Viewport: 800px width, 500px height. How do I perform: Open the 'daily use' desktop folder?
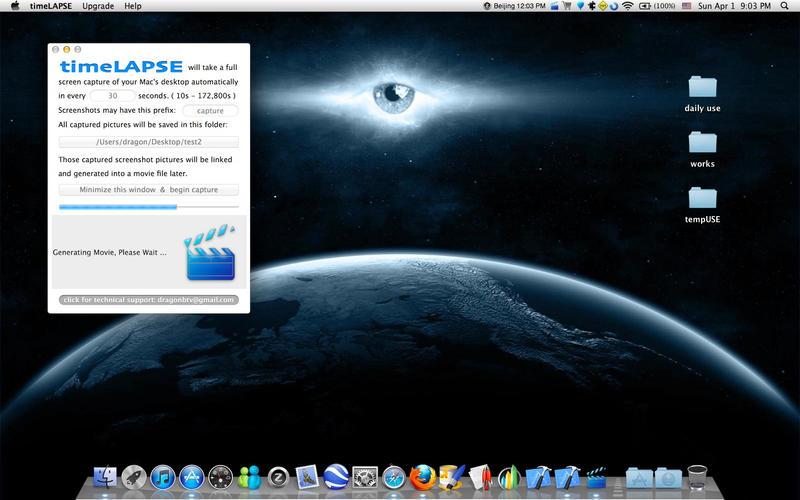703,94
